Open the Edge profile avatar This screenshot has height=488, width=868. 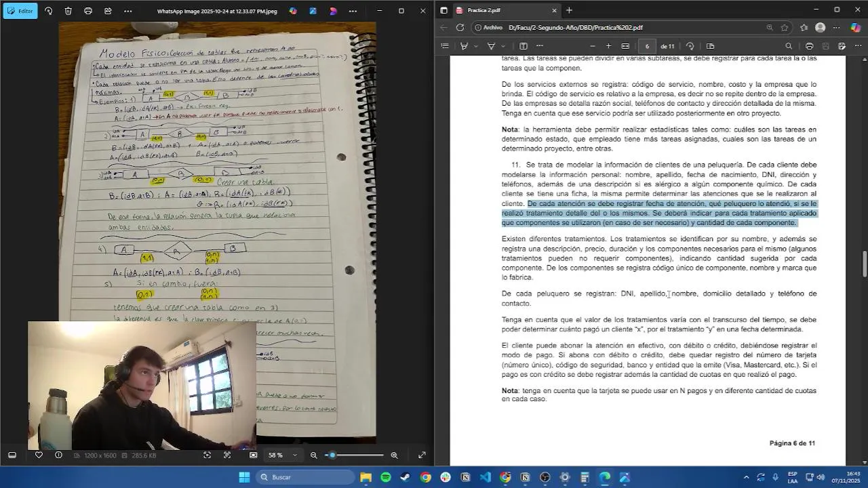pyautogui.click(x=820, y=28)
